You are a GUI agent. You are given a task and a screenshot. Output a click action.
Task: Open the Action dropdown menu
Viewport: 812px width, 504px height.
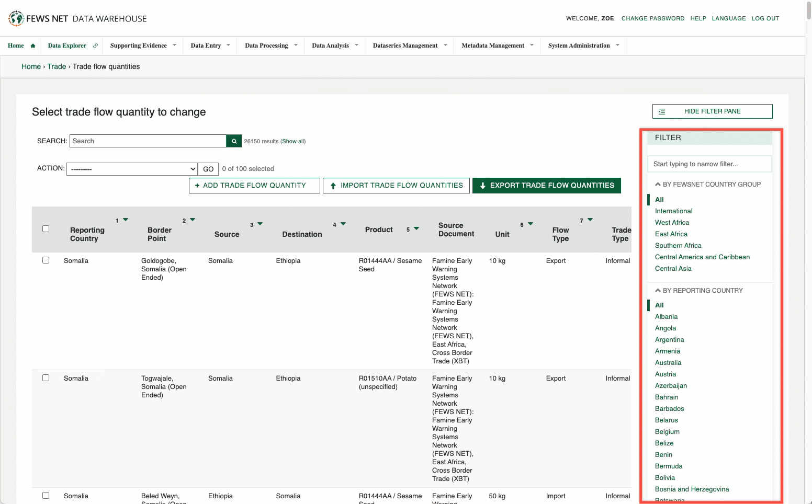coord(132,169)
